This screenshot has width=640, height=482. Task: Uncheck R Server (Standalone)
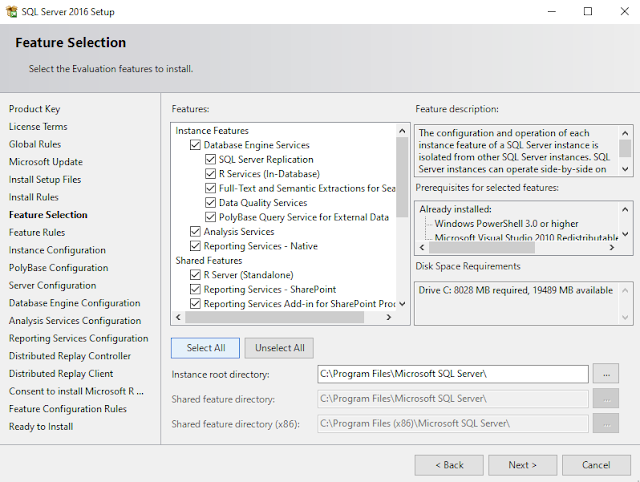click(x=195, y=275)
